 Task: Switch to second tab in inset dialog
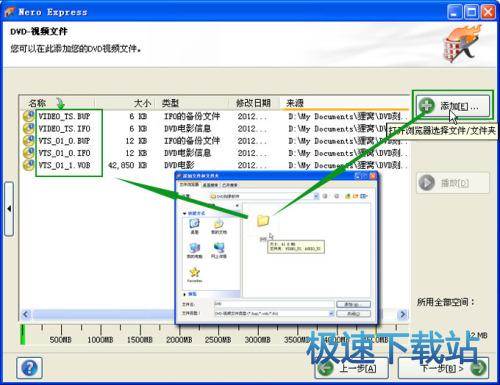click(210, 185)
